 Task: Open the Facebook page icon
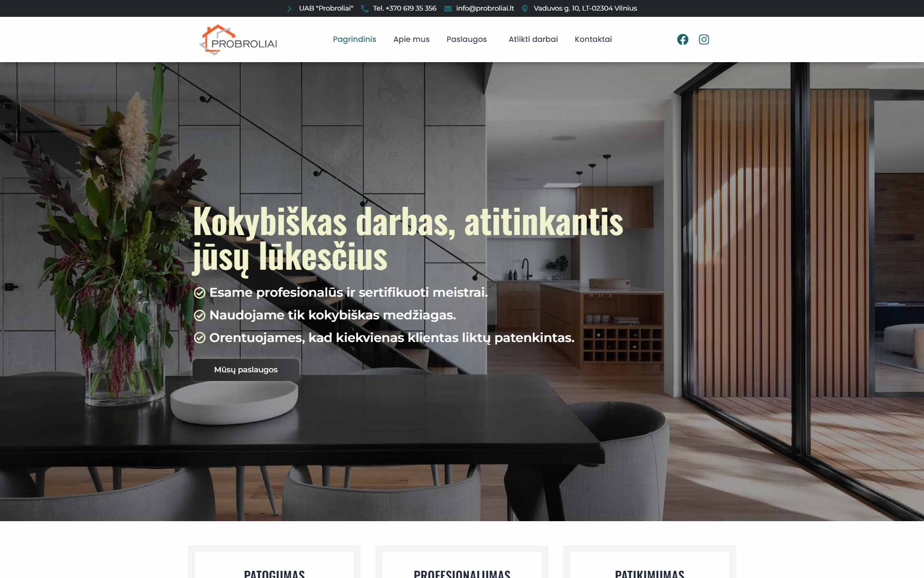coord(682,39)
